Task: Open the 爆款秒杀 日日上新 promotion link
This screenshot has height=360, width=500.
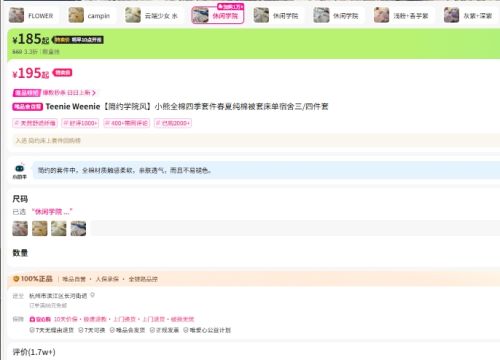Action: (x=68, y=92)
